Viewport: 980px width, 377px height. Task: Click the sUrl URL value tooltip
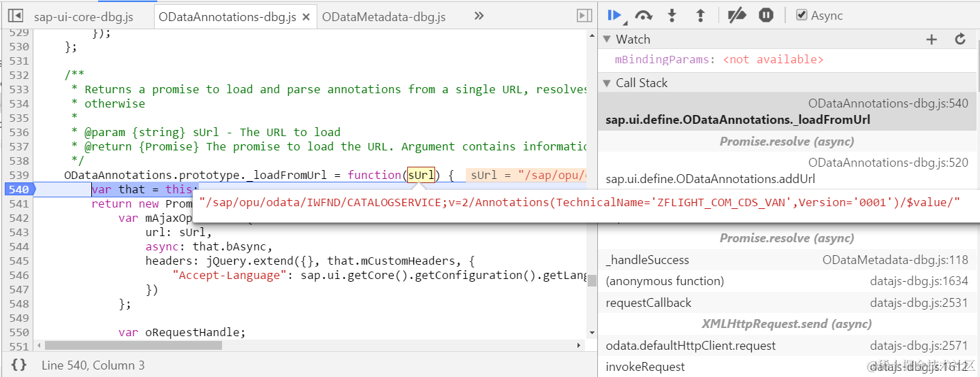579,201
